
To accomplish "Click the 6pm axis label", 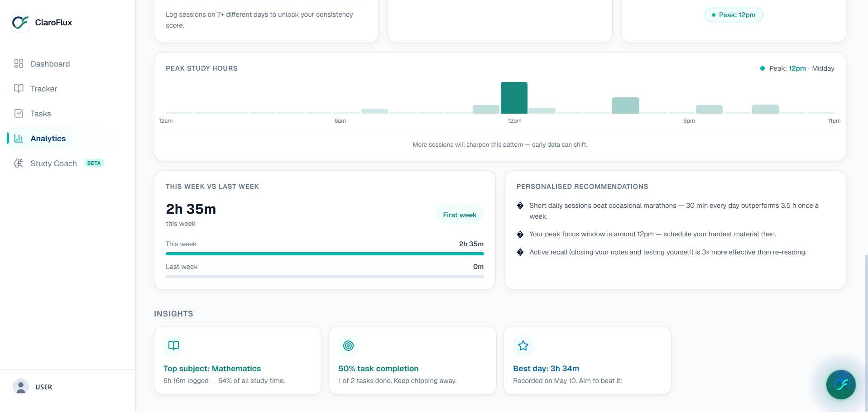I will 689,121.
